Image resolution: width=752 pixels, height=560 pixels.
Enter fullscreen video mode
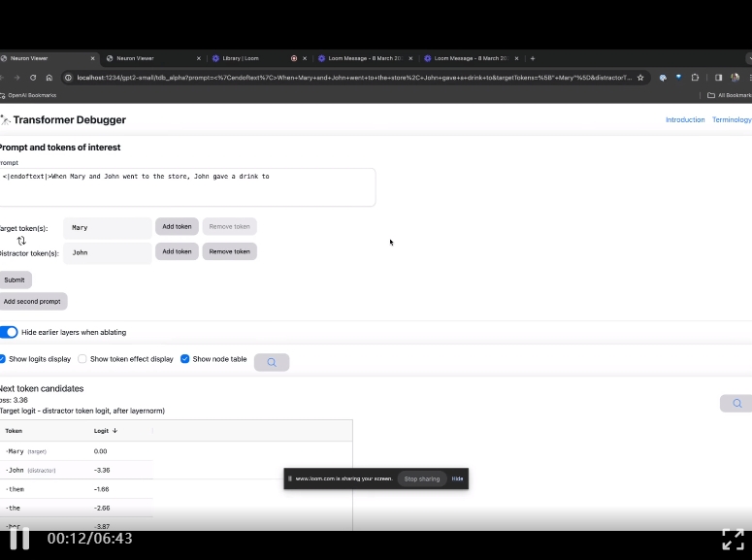point(733,540)
